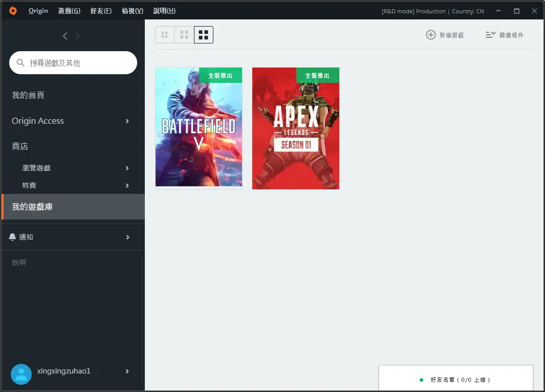Viewport: 545px width, 392px height.
Task: Open the 好友名單 friends list panel
Action: [455, 379]
